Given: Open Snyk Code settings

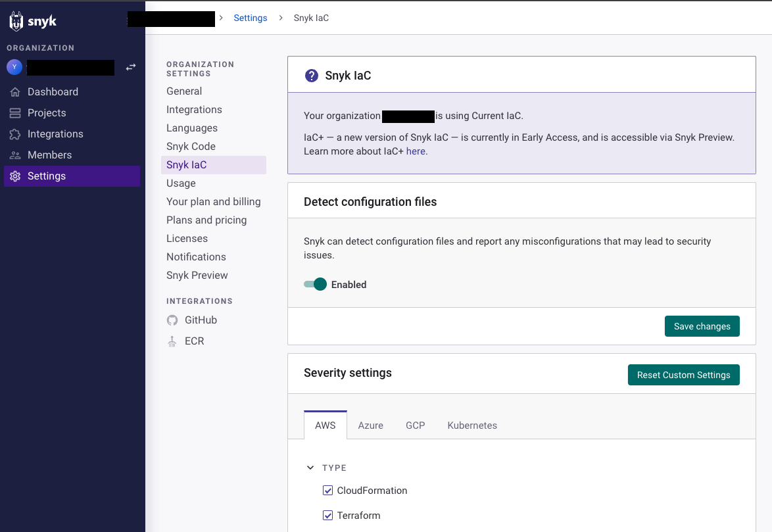Looking at the screenshot, I should 191,146.
